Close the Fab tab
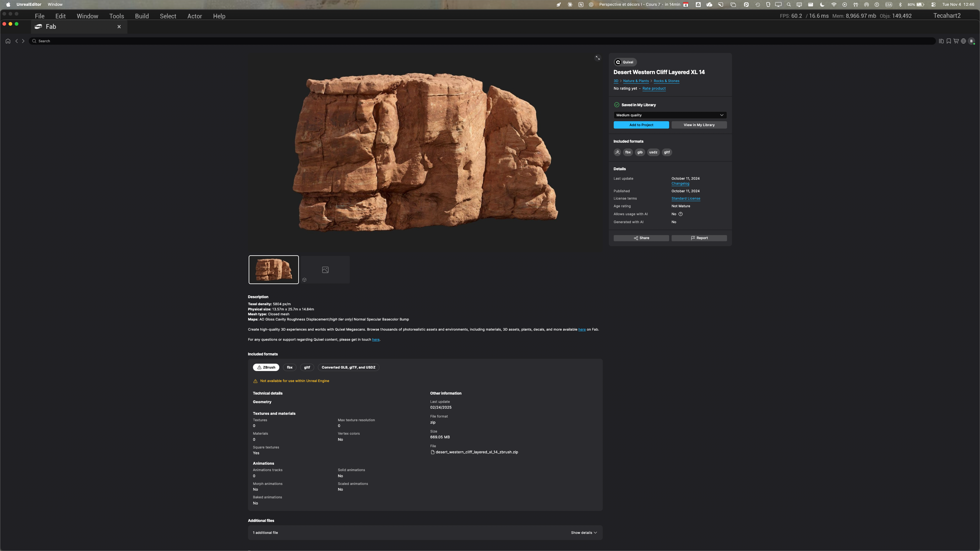The image size is (980, 551). click(119, 27)
